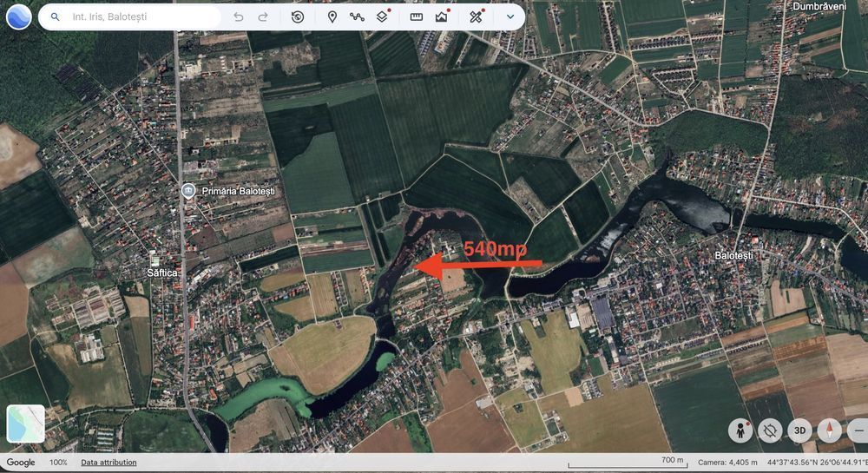Open the design tools icon

coord(476,16)
